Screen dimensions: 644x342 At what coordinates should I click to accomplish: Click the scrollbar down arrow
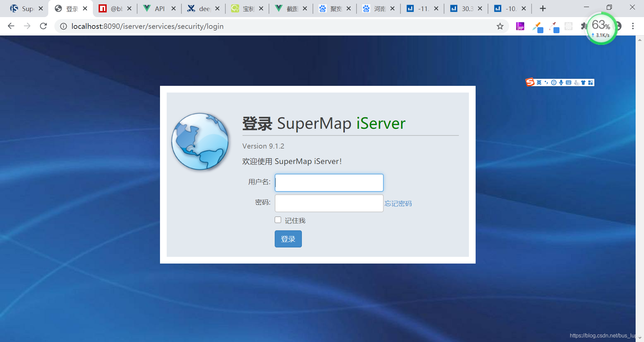640,338
